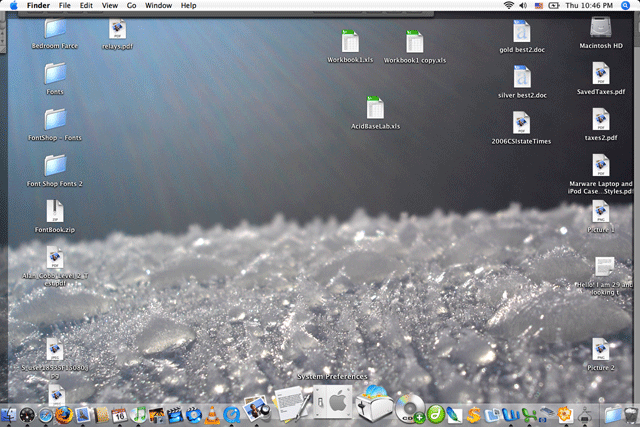Image resolution: width=640 pixels, height=427 pixels.
Task: Open TextEdit pen and paper icon
Action: (293, 405)
